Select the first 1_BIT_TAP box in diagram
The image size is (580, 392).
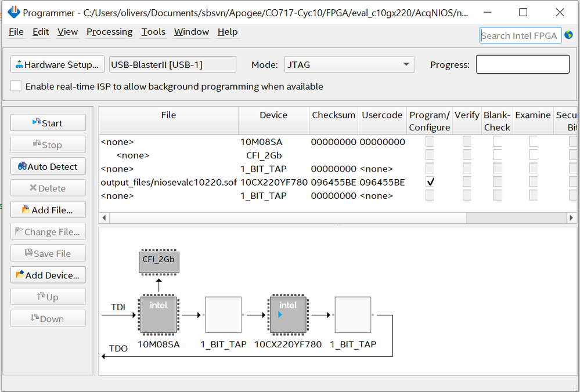pos(224,315)
